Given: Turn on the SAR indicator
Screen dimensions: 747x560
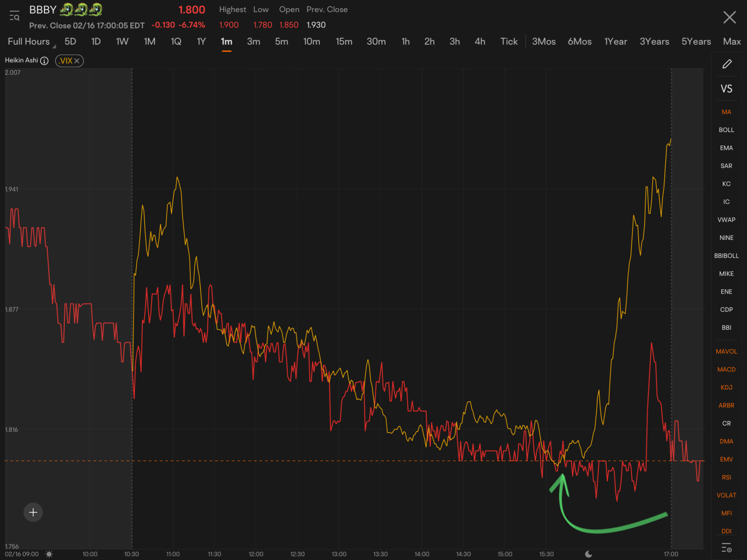Looking at the screenshot, I should pos(726,166).
